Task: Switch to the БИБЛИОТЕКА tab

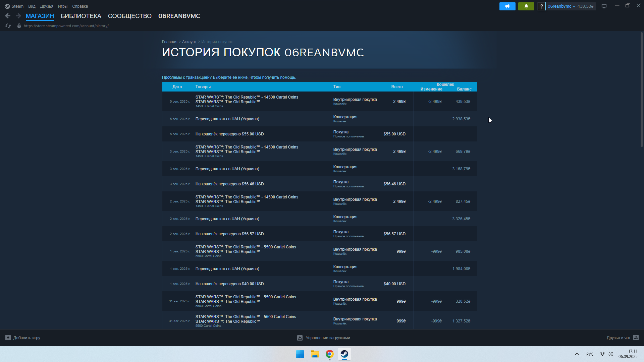Action: pos(81,16)
